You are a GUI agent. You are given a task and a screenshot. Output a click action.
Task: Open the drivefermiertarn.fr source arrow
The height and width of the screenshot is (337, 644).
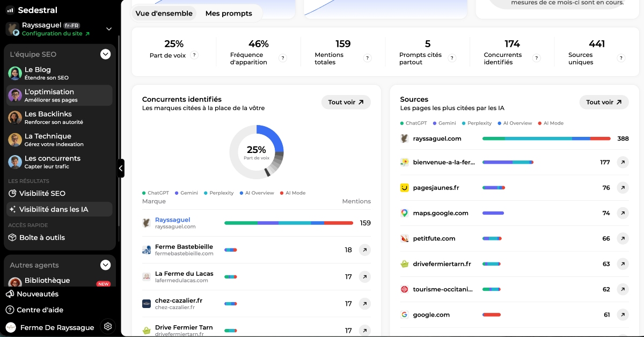point(623,264)
